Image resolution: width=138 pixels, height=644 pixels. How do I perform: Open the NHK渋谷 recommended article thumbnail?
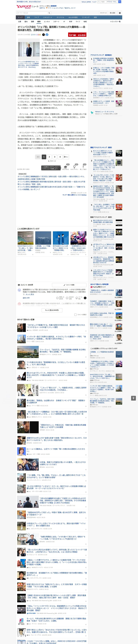point(26,238)
